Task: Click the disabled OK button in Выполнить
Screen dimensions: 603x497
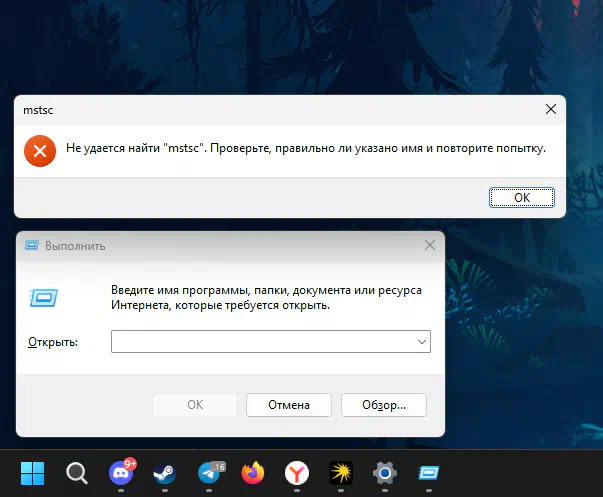Action: (195, 405)
